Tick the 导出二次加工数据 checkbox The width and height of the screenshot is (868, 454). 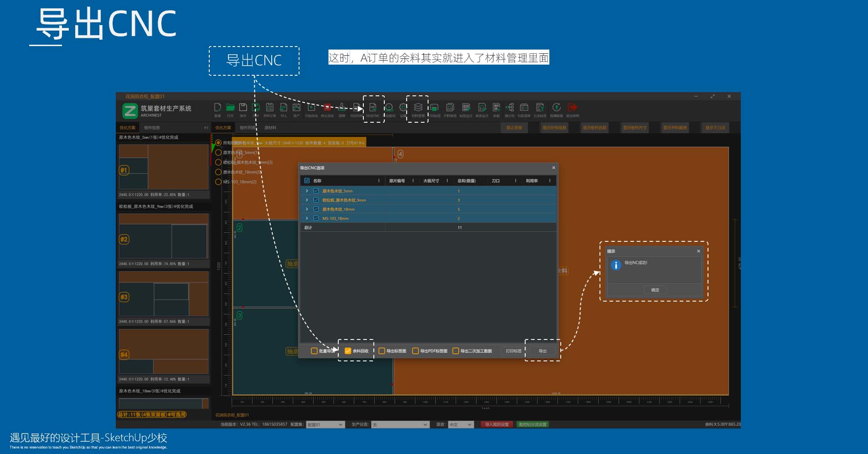pyautogui.click(x=455, y=351)
